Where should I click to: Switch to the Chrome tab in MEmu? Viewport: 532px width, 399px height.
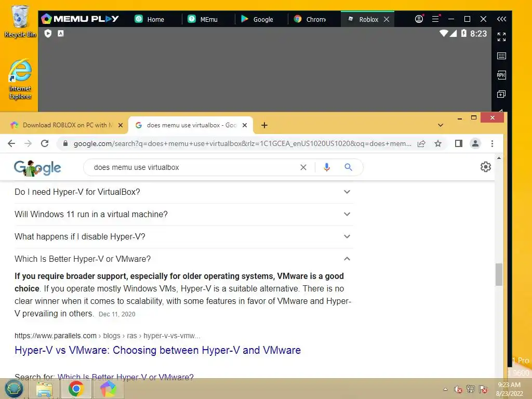[314, 19]
